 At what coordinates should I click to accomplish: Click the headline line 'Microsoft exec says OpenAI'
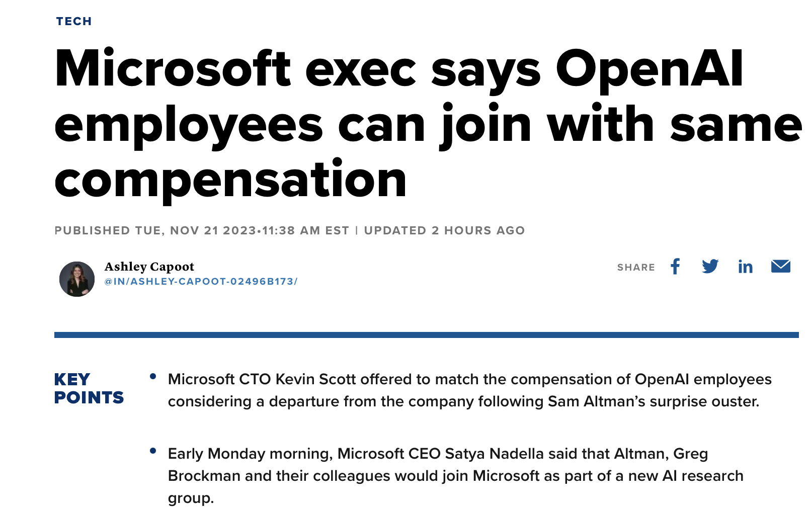point(399,69)
